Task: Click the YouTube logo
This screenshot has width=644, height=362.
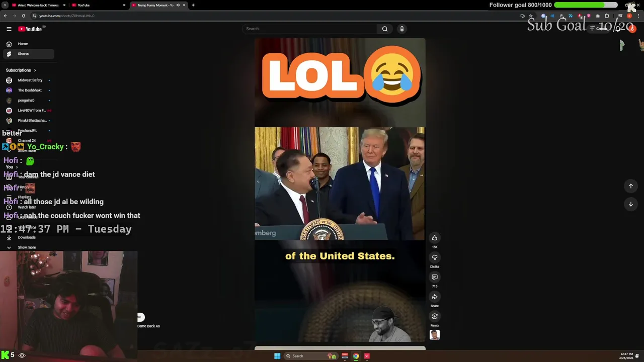Action: coord(31,29)
